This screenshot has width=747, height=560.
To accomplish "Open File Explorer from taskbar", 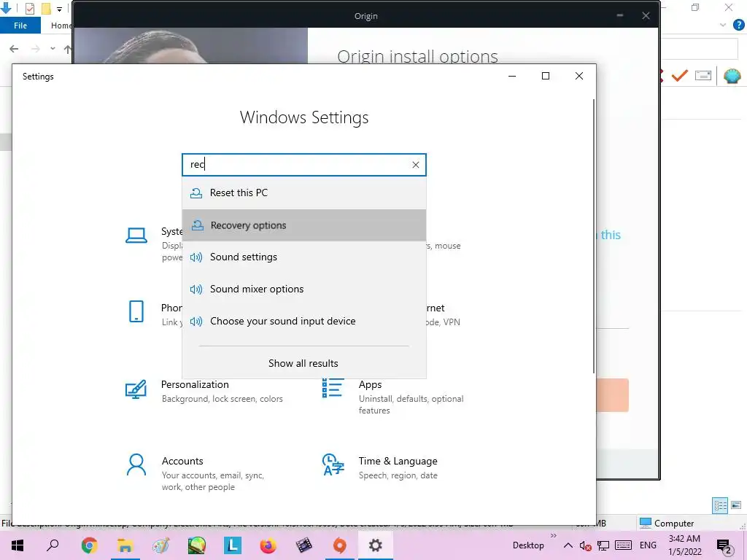I will pos(125,545).
